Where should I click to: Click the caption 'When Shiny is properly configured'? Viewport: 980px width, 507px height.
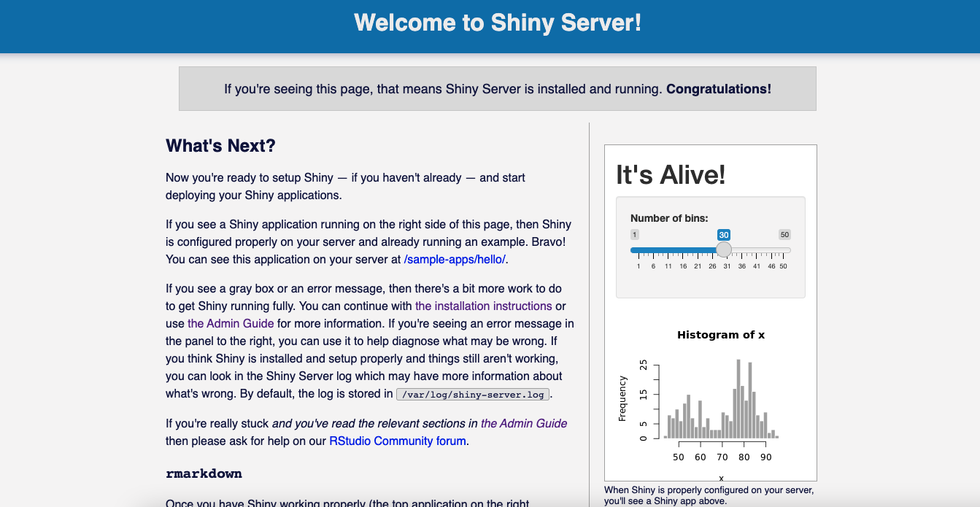(x=709, y=495)
